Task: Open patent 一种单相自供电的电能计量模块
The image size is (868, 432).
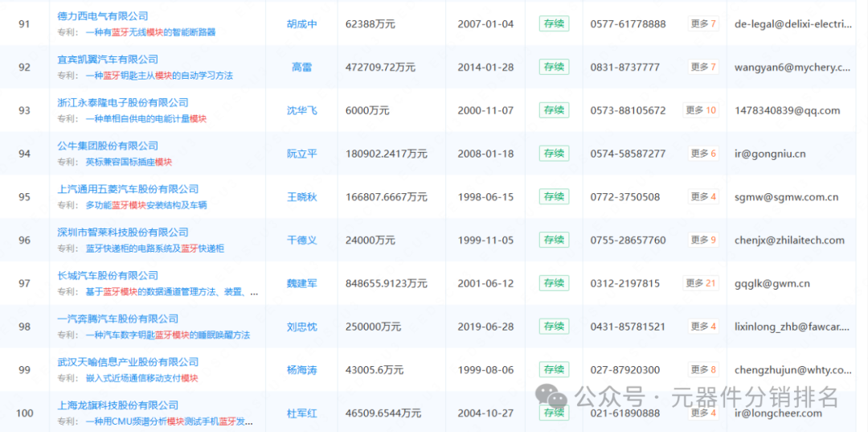Action: click(146, 119)
